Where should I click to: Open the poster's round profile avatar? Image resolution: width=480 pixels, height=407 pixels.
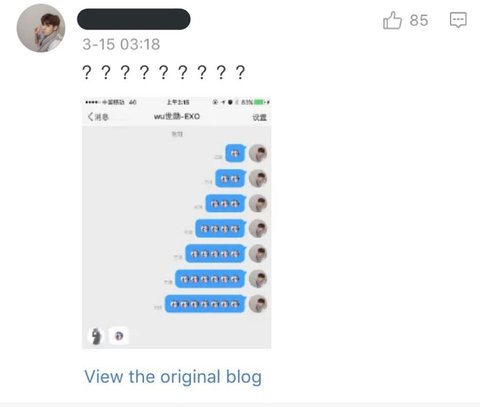click(41, 28)
